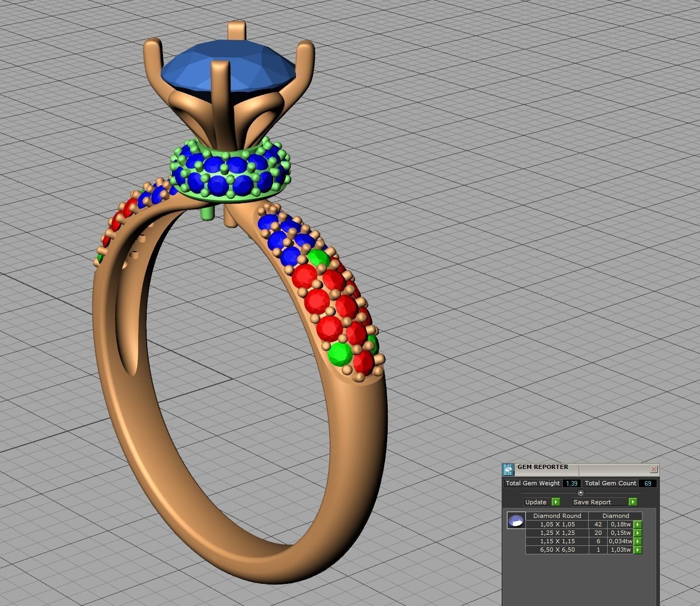The height and width of the screenshot is (606, 700).
Task: Click the weight cell 0,18tw
Action: 621,524
